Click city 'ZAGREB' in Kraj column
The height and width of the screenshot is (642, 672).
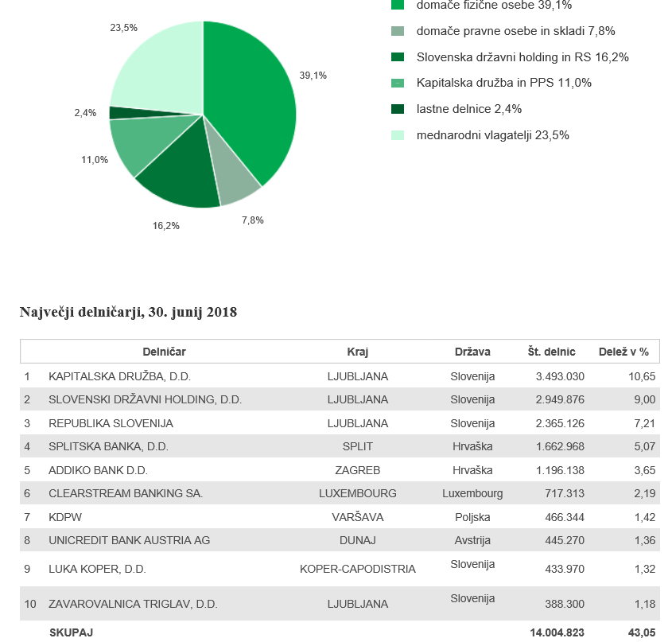tap(357, 470)
